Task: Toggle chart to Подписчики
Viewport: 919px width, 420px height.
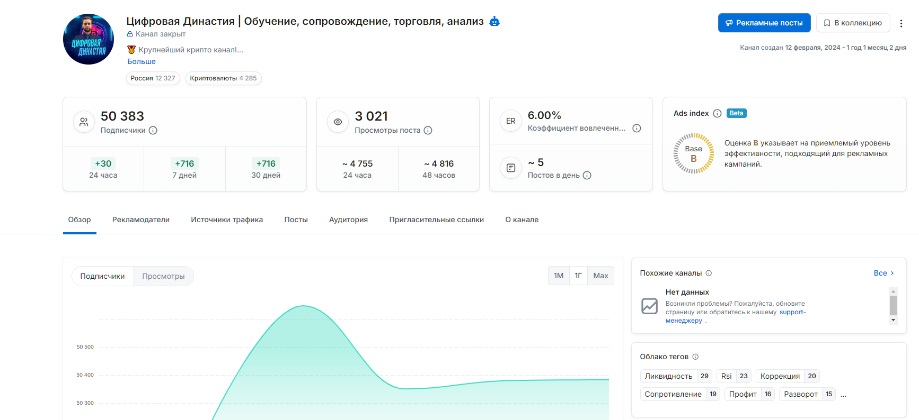Action: (103, 276)
